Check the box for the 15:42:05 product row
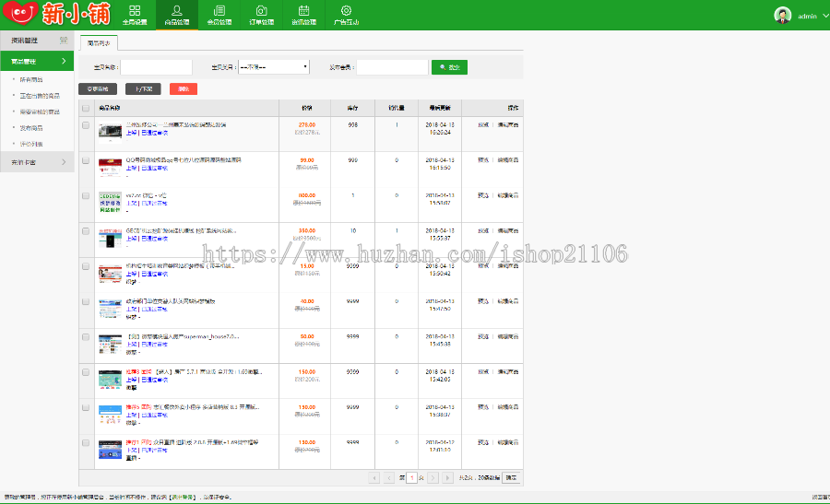 click(86, 372)
